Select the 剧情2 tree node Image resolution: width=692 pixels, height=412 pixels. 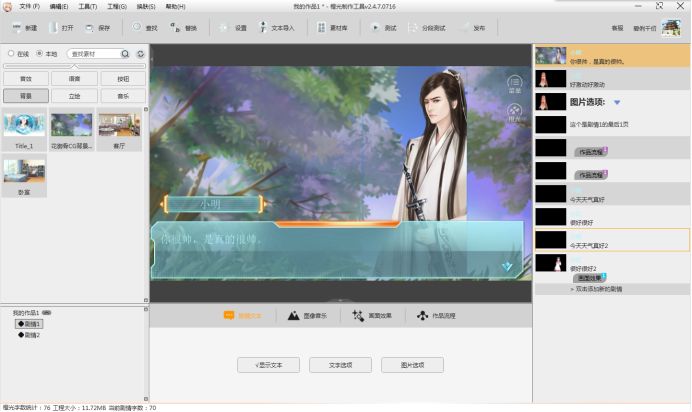click(29, 334)
